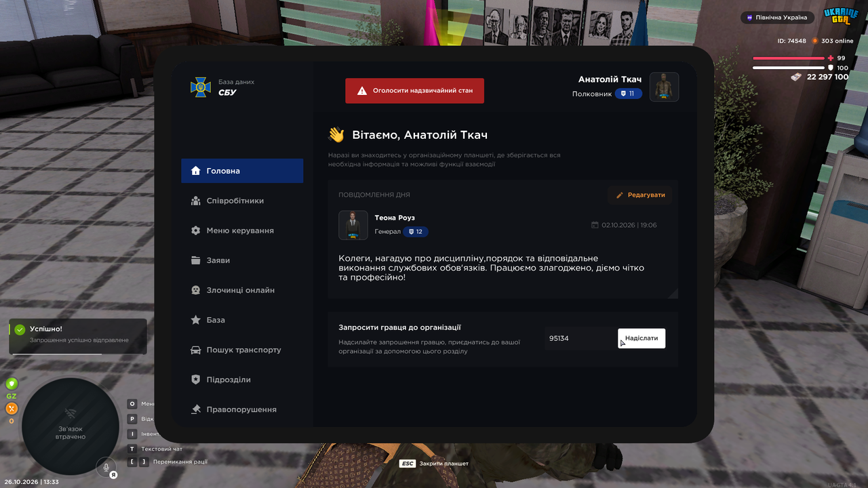Viewport: 868px width, 488px height.
Task: Open Пошук транспорту car icon
Action: [x=195, y=350]
